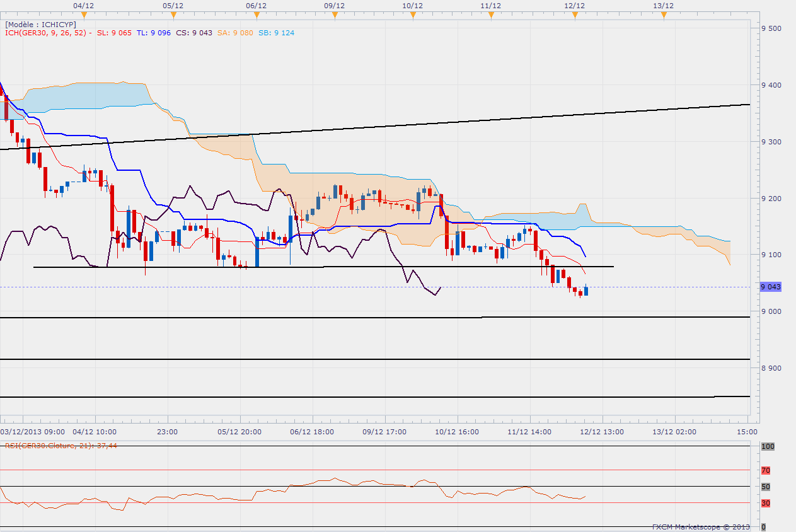The width and height of the screenshot is (796, 532).
Task: Click the TL: 9 096 value
Action: point(154,33)
